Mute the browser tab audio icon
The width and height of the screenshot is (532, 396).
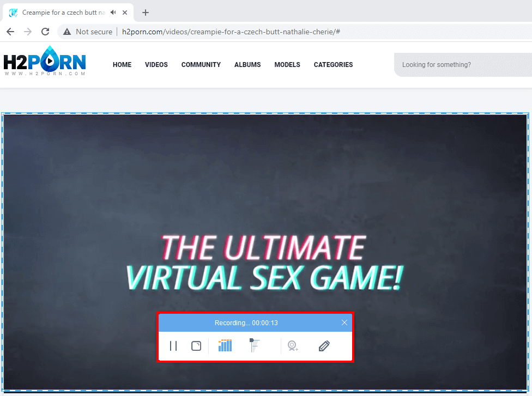[113, 12]
